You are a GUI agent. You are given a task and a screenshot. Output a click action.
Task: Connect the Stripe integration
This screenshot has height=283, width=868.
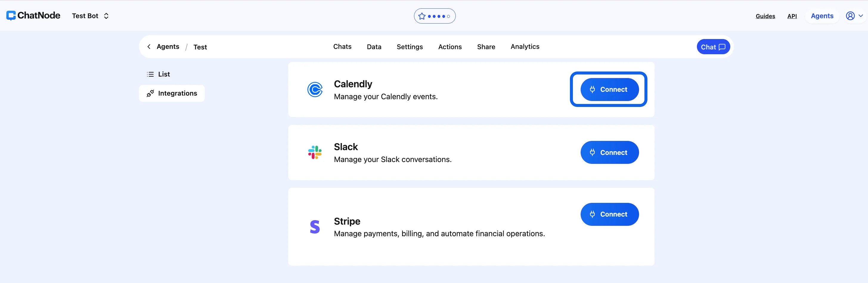coord(609,214)
